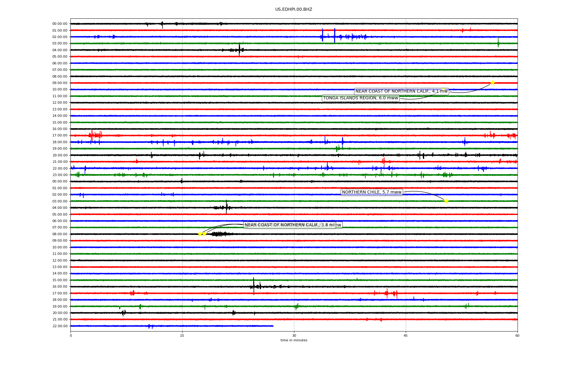The width and height of the screenshot is (588, 368).
Task: Click the x-axis tick label 30
Action: pyautogui.click(x=294, y=335)
